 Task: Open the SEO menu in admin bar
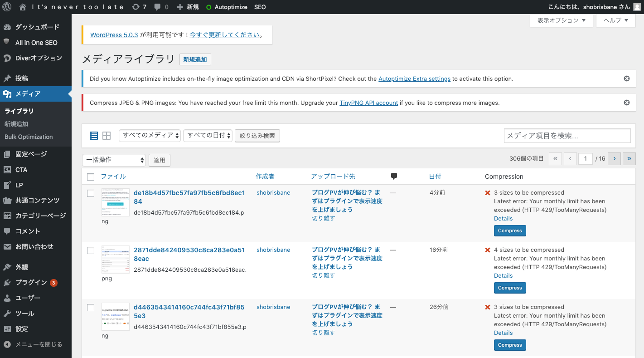click(260, 7)
